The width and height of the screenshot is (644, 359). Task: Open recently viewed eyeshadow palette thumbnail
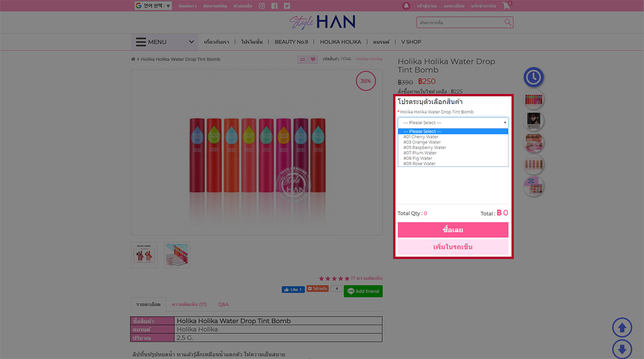pos(534,186)
